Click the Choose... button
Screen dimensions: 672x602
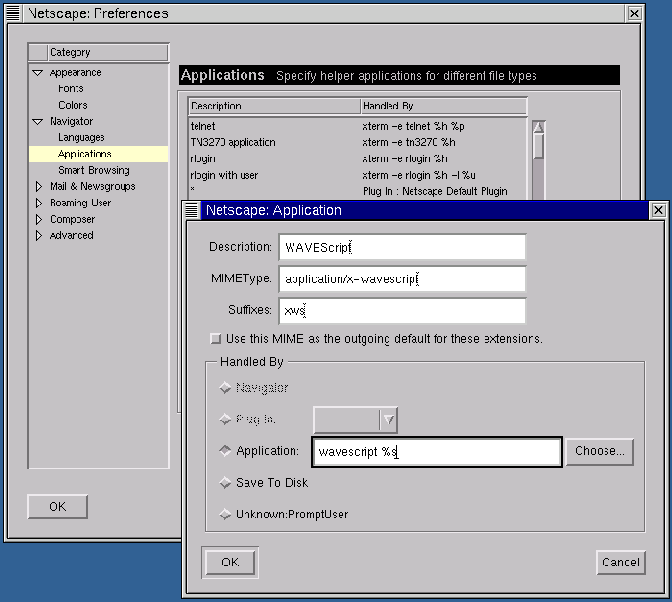click(600, 452)
